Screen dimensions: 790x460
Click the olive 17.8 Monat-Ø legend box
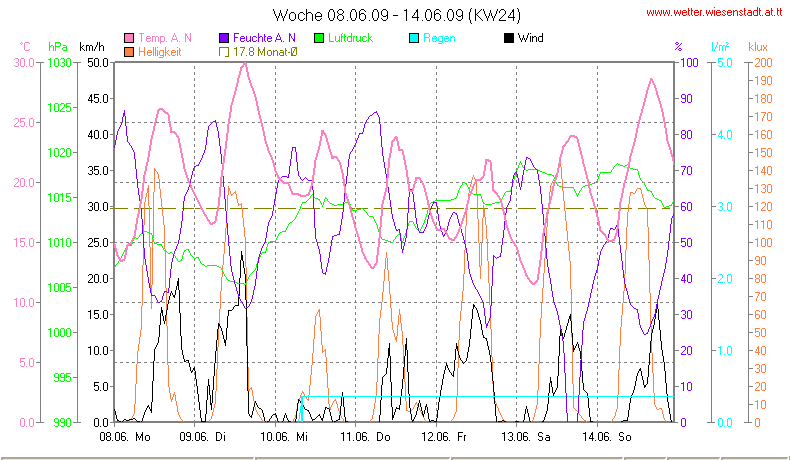point(224,52)
